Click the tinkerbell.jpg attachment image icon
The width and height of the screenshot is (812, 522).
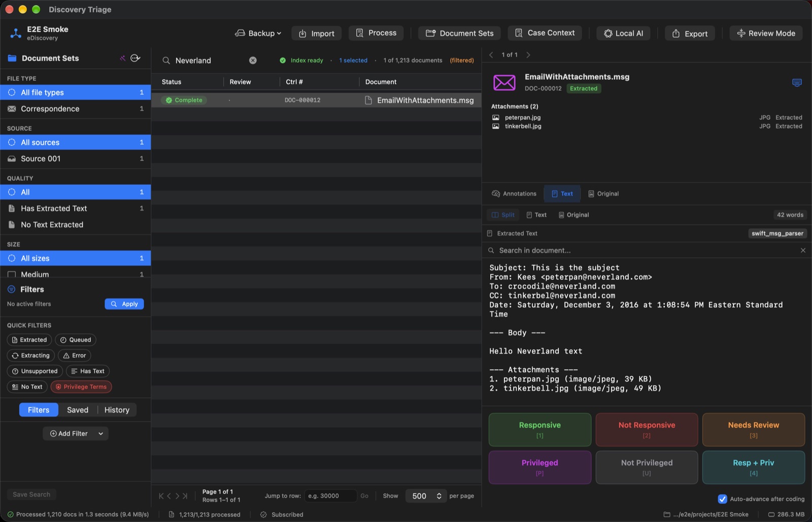(x=496, y=126)
